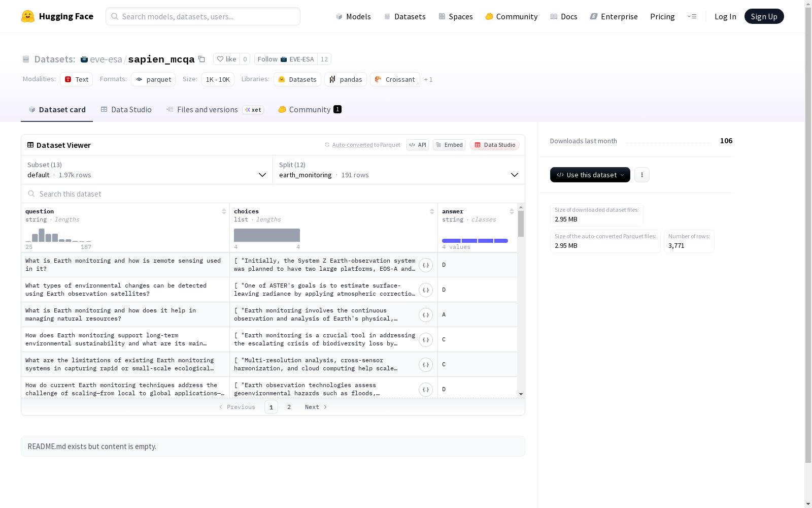Click the 'What is Earth monitoring and how is remote sensing' cell
This screenshot has width=812, height=508.
pyautogui.click(x=125, y=265)
